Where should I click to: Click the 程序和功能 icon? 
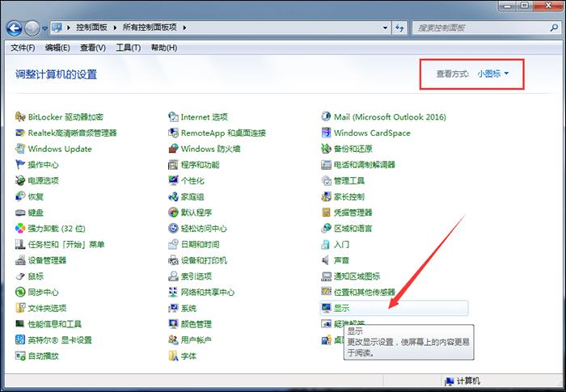[173, 165]
